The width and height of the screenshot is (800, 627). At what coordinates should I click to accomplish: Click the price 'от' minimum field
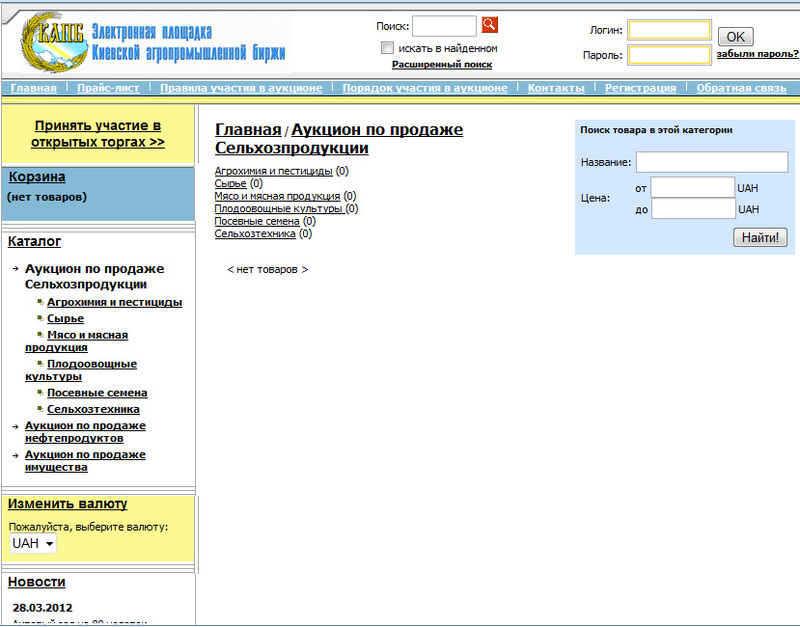(x=692, y=187)
